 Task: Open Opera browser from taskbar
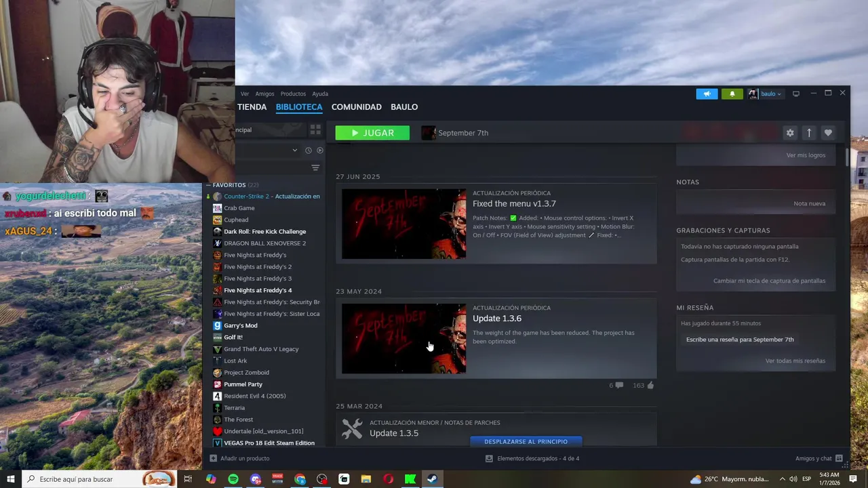[x=388, y=479]
